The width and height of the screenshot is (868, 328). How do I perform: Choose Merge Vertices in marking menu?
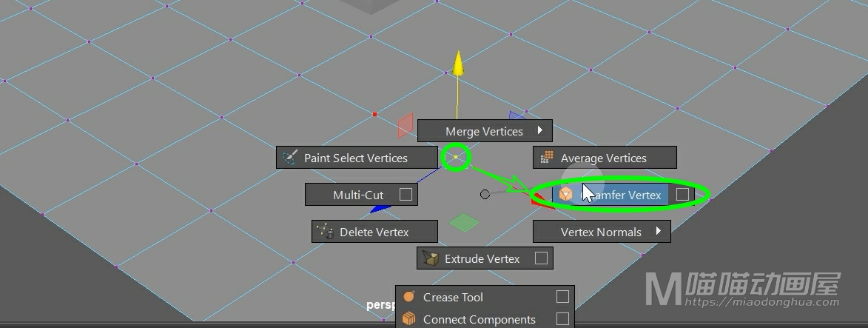click(x=485, y=131)
